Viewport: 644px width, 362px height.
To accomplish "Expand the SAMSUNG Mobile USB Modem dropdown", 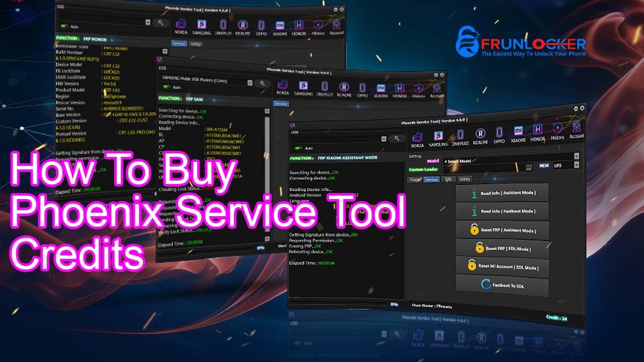I will pyautogui.click(x=250, y=82).
